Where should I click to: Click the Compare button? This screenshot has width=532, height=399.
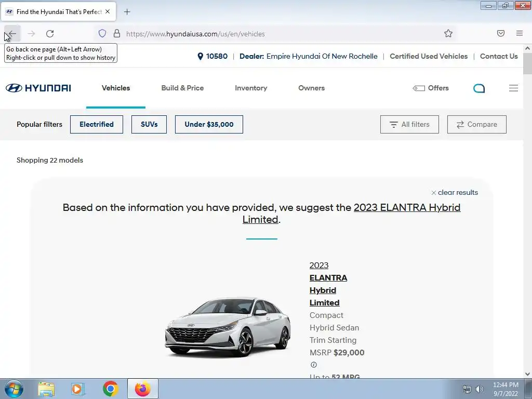pos(477,124)
